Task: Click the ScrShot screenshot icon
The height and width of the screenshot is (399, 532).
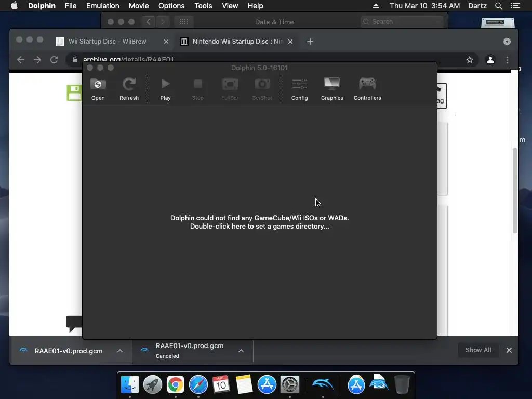Action: click(x=262, y=89)
